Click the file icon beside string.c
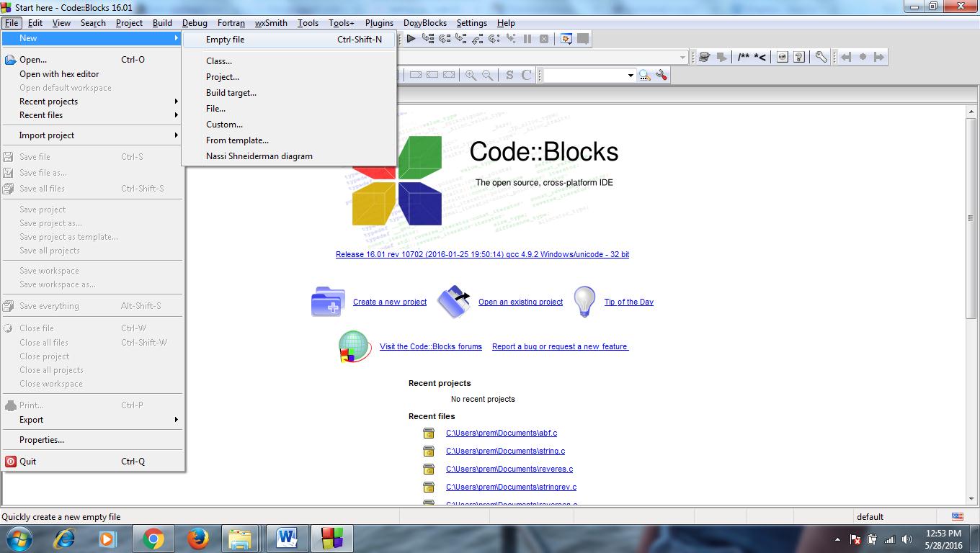 (x=429, y=451)
